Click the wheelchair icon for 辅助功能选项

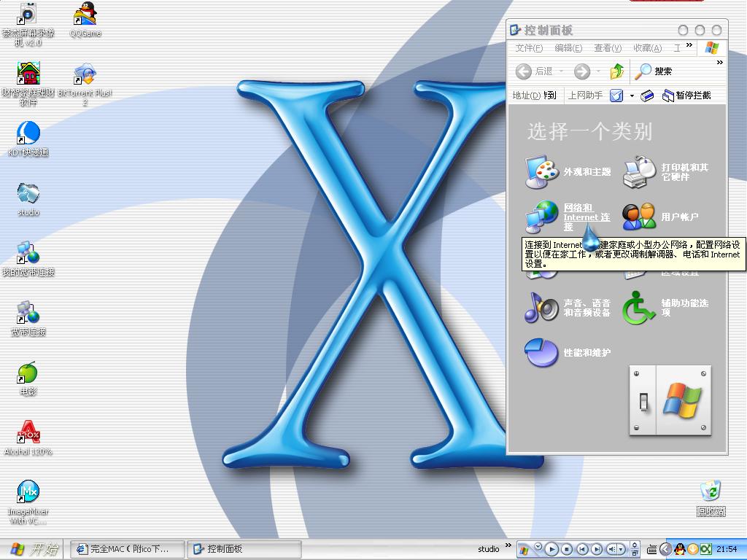coord(639,308)
